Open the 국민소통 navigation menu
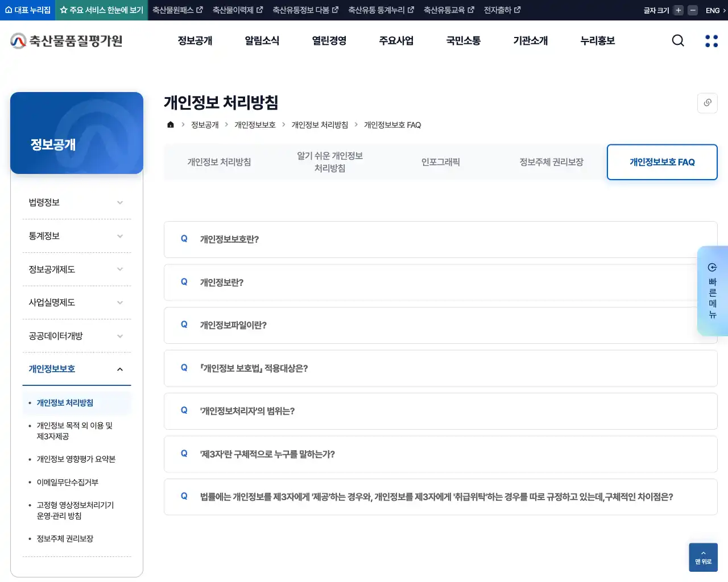The width and height of the screenshot is (728, 582). (x=463, y=40)
